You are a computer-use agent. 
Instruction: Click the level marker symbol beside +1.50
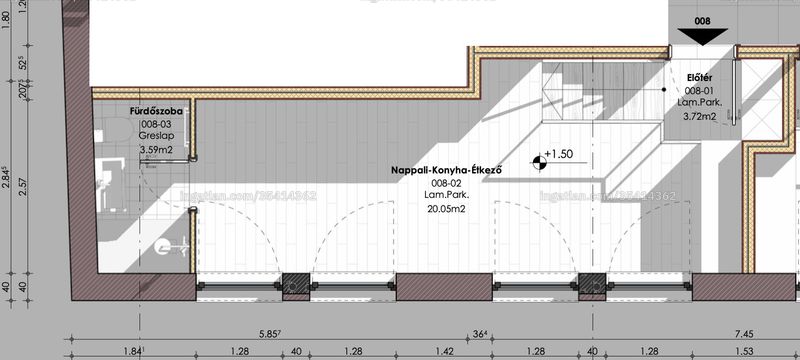click(x=540, y=163)
